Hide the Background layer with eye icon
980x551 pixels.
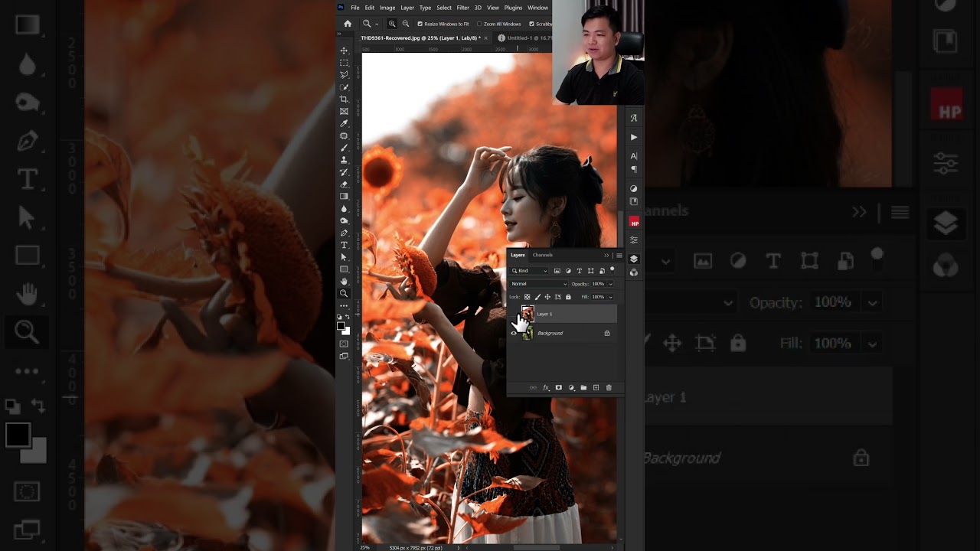click(514, 333)
